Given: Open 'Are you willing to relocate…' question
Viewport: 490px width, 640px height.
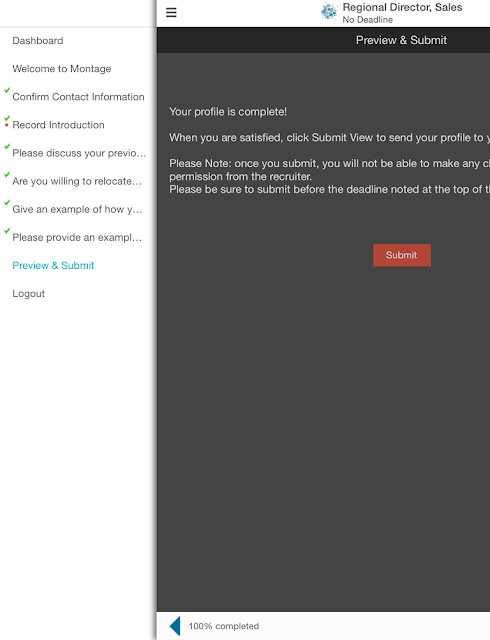Looking at the screenshot, I should [77, 181].
